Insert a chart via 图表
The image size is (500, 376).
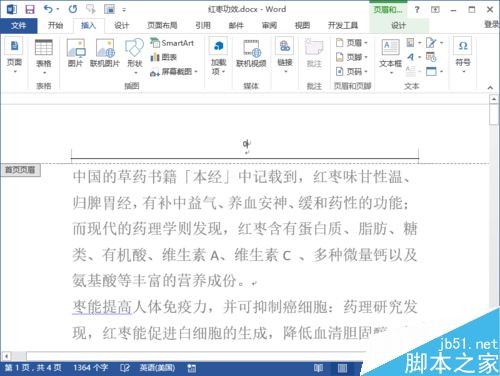tap(163, 57)
